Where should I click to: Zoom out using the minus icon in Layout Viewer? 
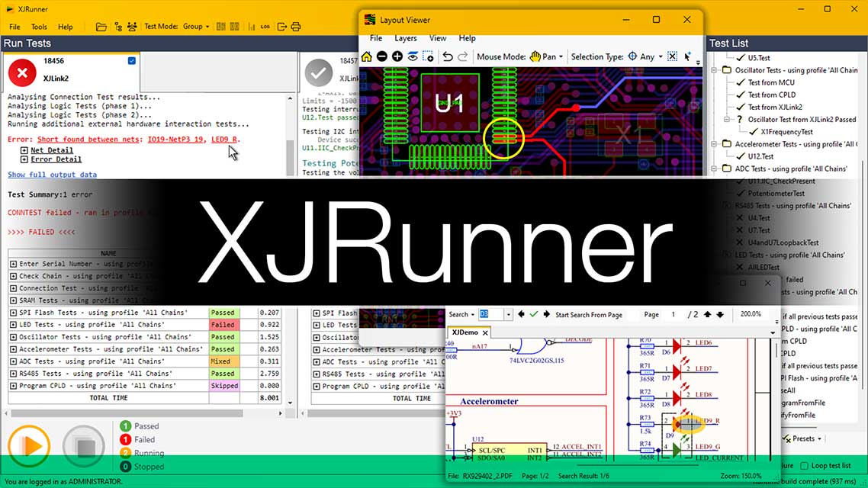pyautogui.click(x=382, y=56)
